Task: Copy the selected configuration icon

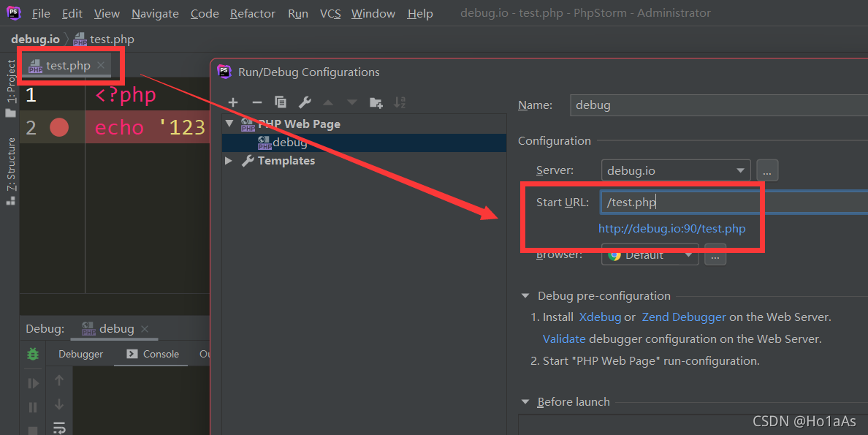Action: tap(281, 102)
